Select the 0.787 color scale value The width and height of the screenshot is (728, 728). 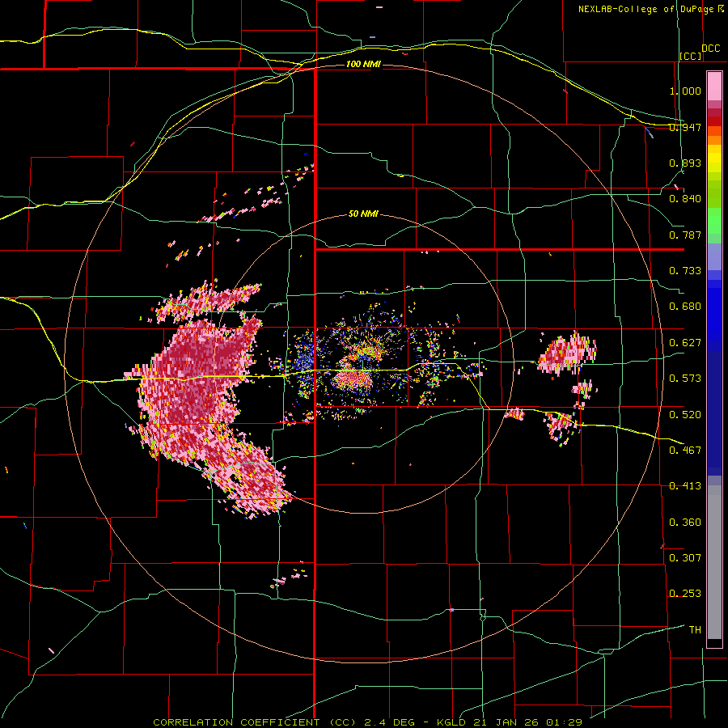point(685,235)
